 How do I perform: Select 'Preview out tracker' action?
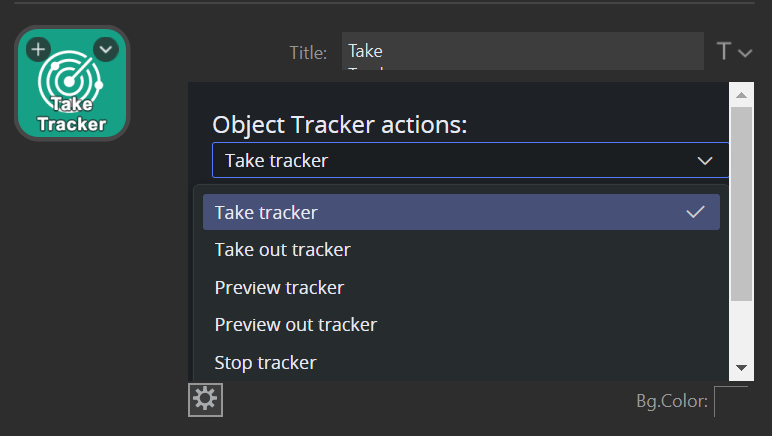tap(295, 325)
